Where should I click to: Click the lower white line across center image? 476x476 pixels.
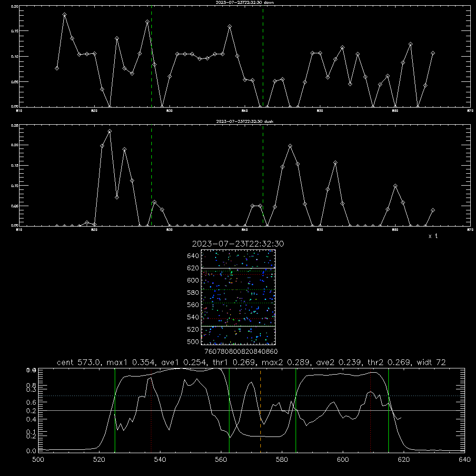tap(238, 327)
